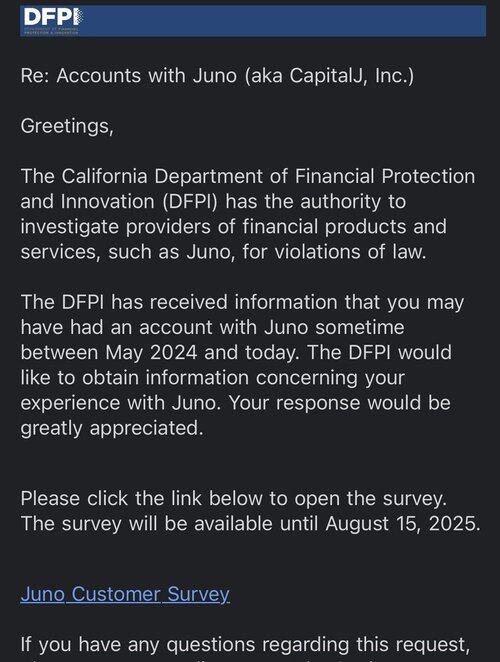Screen dimensions: 500x662
Task: Click the 'August 15, 2025.' deadline text
Action: click(x=403, y=524)
